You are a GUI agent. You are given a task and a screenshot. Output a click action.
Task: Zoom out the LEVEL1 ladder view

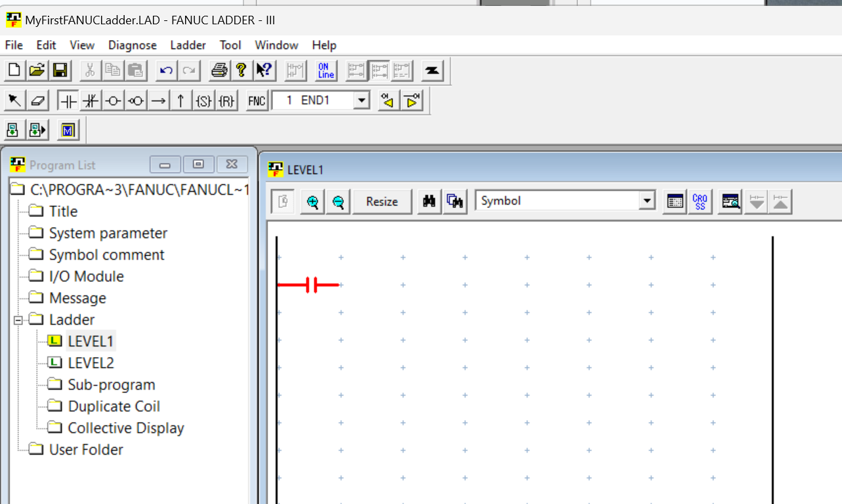tap(338, 201)
